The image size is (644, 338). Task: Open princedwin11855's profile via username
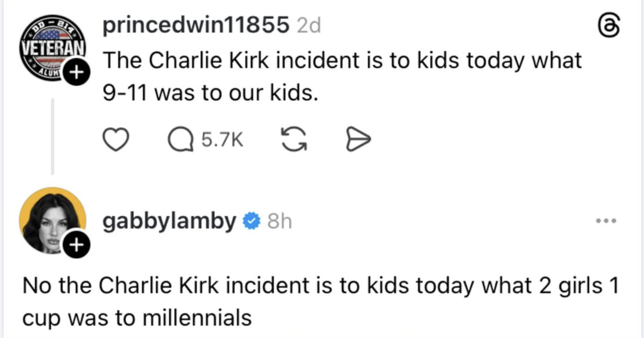click(x=196, y=26)
